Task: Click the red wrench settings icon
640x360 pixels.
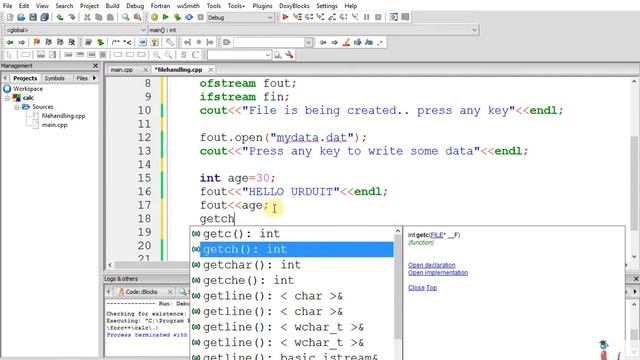Action: pyautogui.click(x=289, y=55)
